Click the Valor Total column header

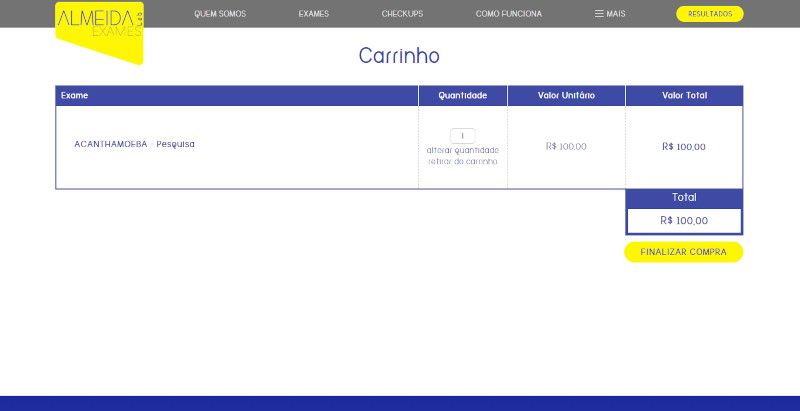(684, 95)
